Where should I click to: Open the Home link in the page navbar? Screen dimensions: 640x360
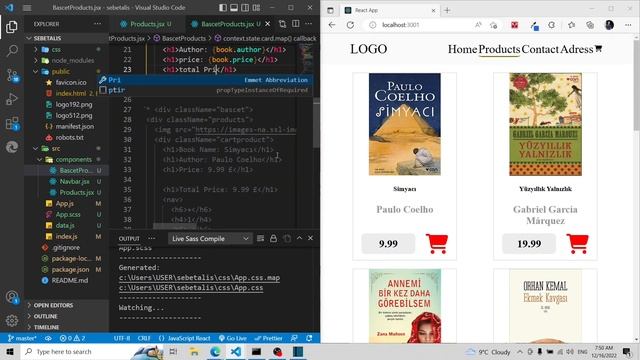click(x=462, y=49)
